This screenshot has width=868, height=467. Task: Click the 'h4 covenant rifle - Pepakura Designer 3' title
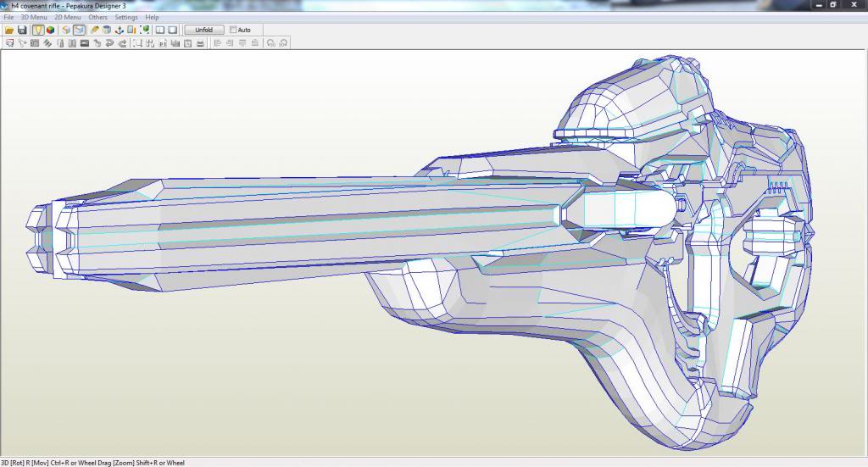coord(69,6)
